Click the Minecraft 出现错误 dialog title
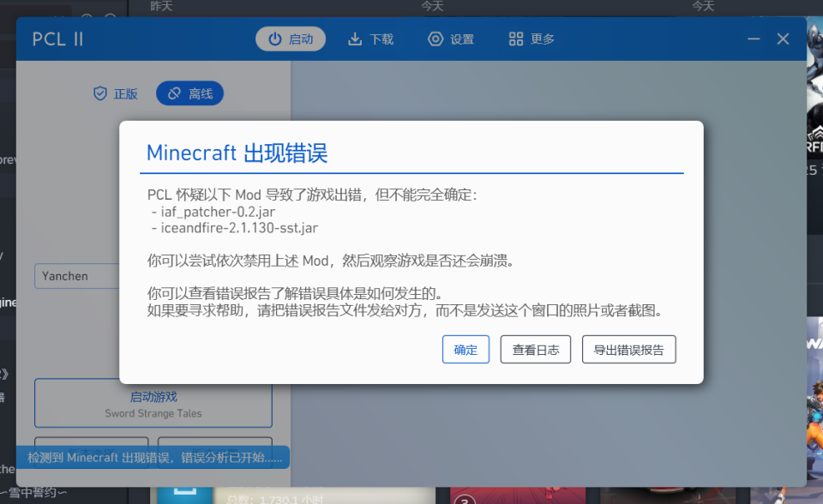This screenshot has height=504, width=823. (237, 153)
